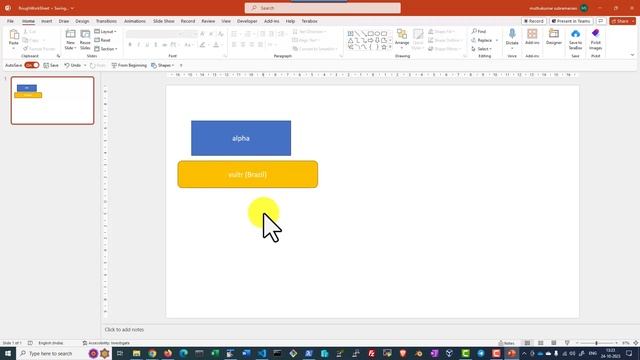Click the Save to TeraBox icon
640x360 pixels.
(x=575, y=34)
